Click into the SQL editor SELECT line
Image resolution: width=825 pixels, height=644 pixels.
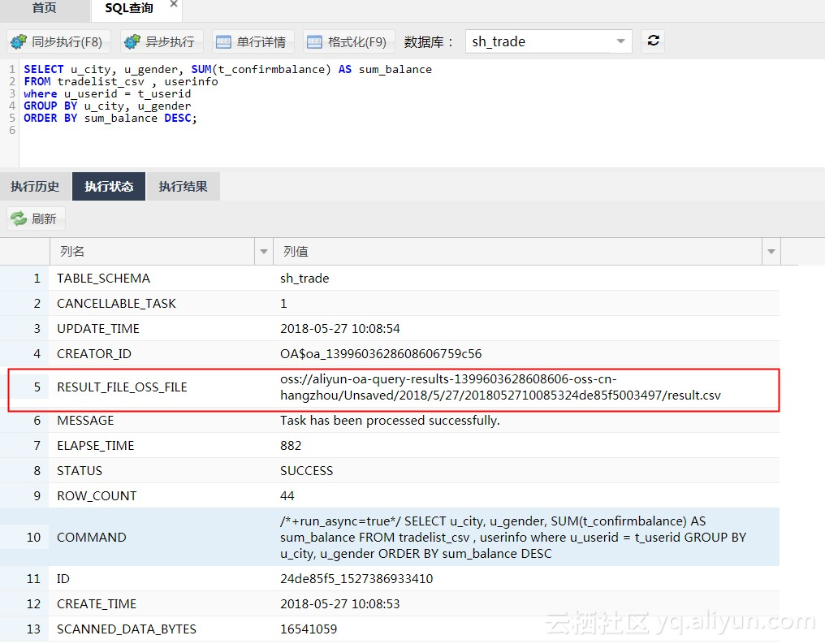coord(227,70)
